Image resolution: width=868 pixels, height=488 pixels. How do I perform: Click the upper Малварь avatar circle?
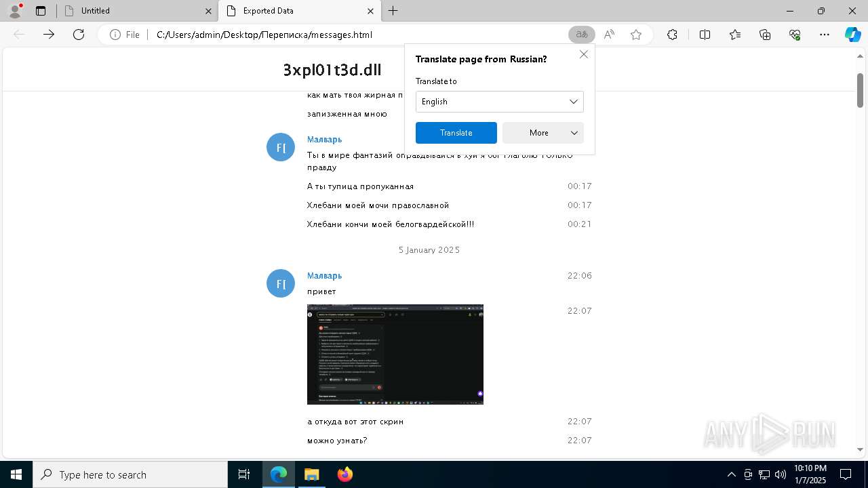tap(281, 147)
